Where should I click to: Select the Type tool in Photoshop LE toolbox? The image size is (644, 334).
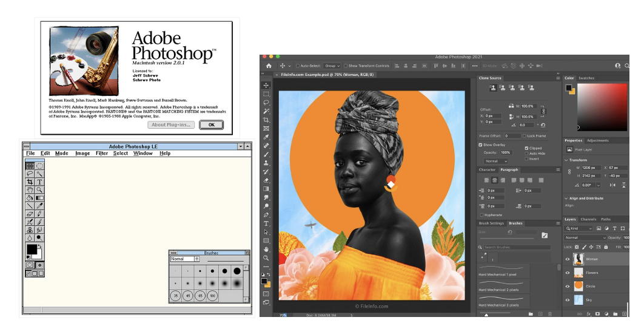coord(39,182)
